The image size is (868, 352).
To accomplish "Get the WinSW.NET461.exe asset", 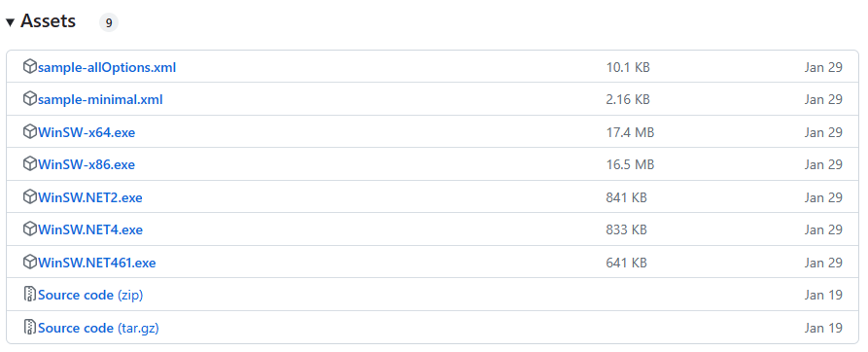I will (x=97, y=263).
